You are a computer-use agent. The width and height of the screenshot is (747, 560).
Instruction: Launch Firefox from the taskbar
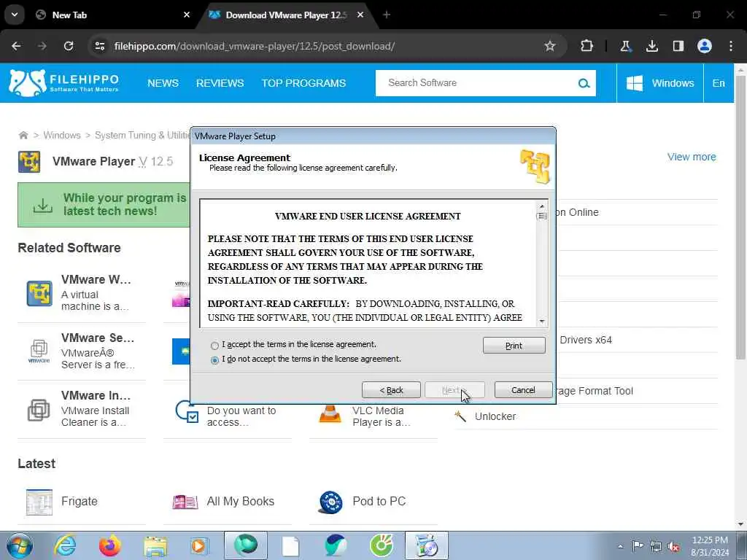click(109, 545)
